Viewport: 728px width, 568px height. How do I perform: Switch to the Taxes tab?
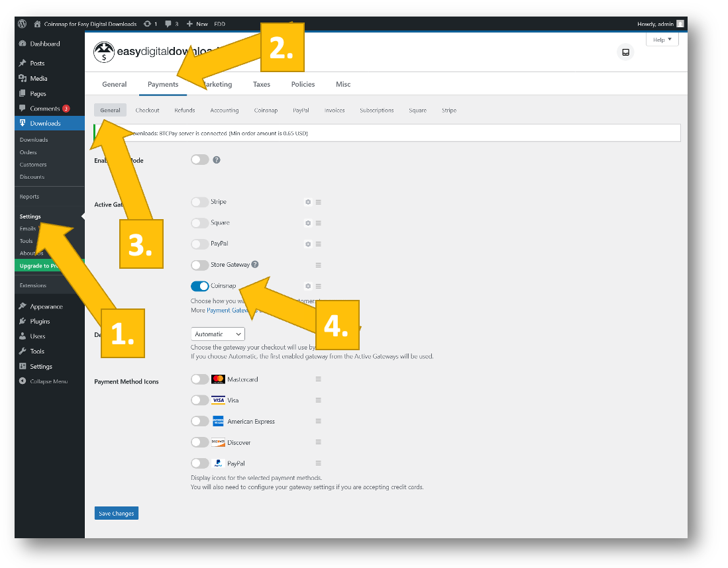tap(262, 84)
